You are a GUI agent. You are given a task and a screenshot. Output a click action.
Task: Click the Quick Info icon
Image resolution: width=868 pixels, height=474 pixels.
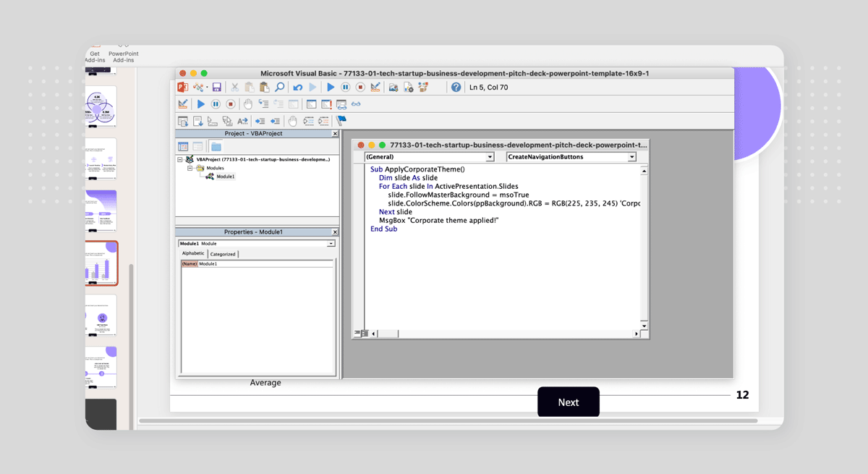click(x=212, y=121)
